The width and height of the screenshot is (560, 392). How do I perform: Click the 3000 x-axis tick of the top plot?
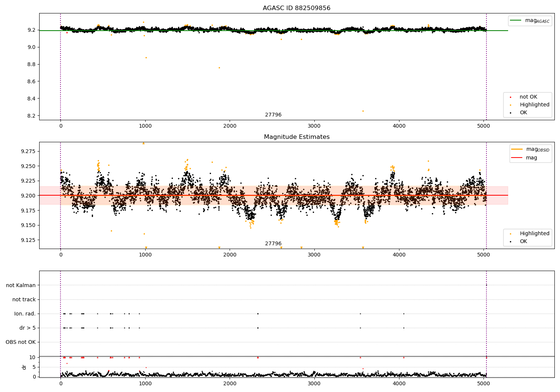(314, 126)
